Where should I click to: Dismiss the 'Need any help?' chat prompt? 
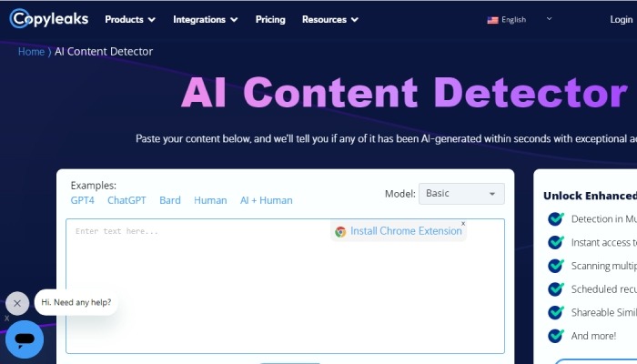tap(17, 303)
